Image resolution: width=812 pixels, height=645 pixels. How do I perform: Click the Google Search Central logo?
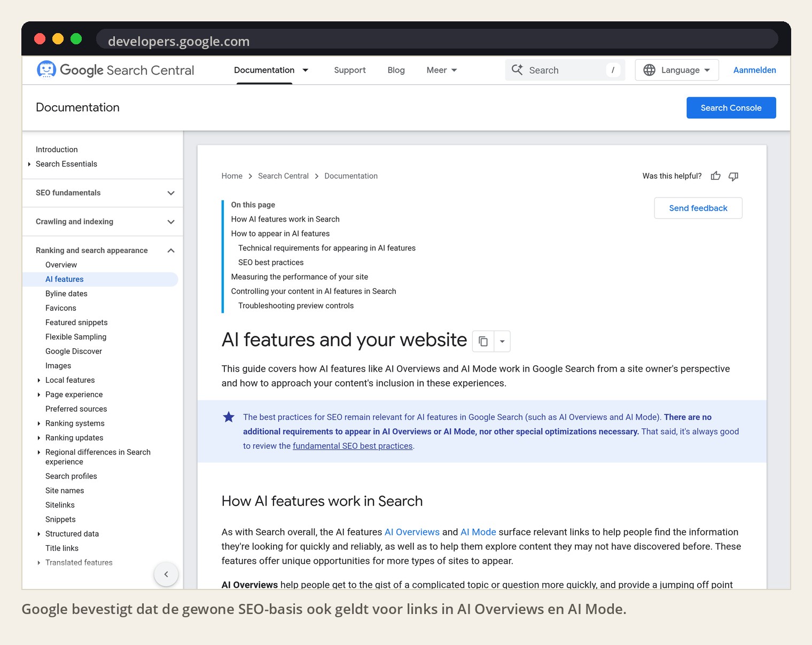[115, 70]
